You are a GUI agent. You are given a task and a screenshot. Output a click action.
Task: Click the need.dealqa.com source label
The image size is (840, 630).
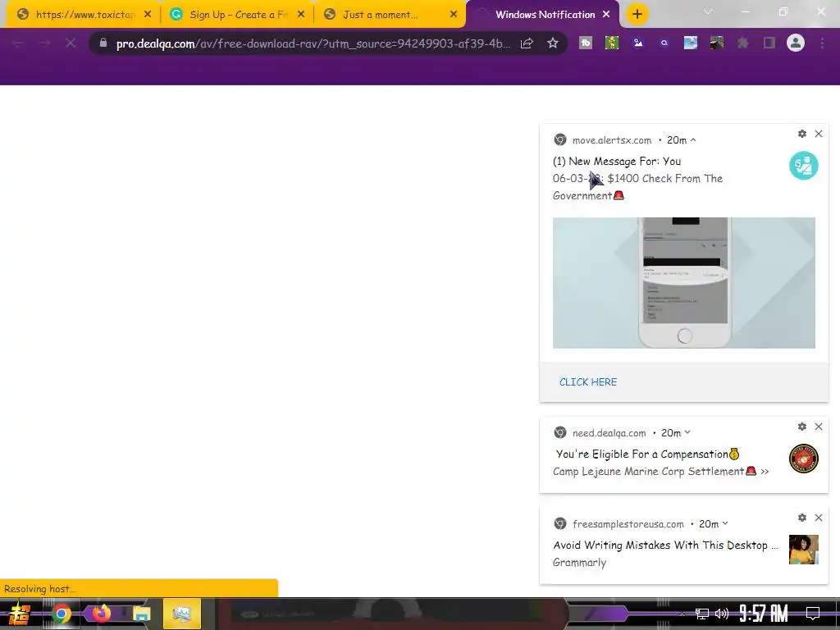point(609,433)
